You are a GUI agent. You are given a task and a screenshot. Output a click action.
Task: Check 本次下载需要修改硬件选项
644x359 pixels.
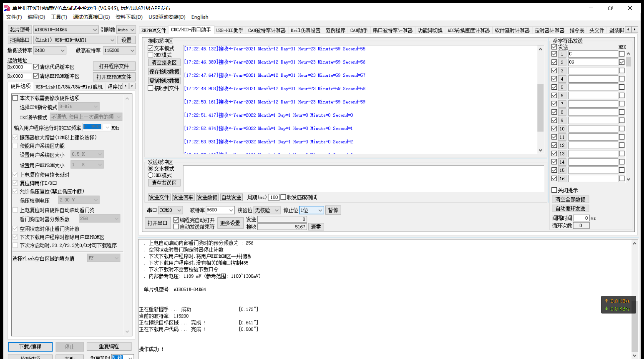coord(15,98)
